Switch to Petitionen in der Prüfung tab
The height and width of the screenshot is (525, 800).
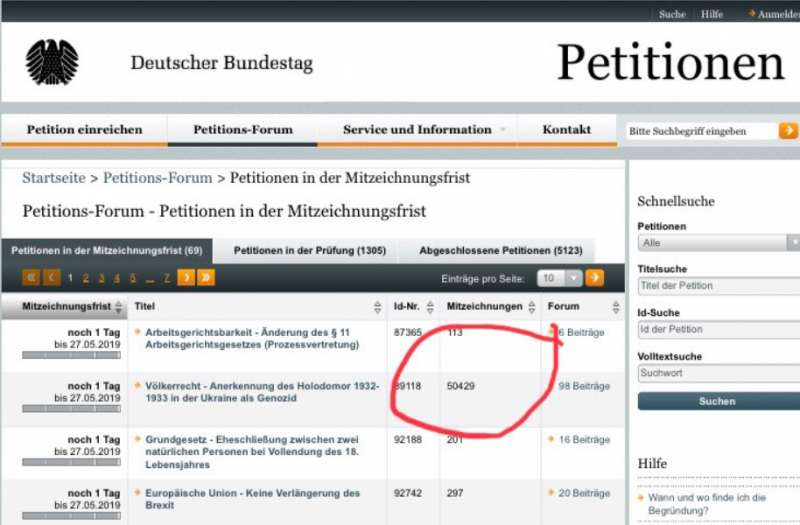(310, 251)
